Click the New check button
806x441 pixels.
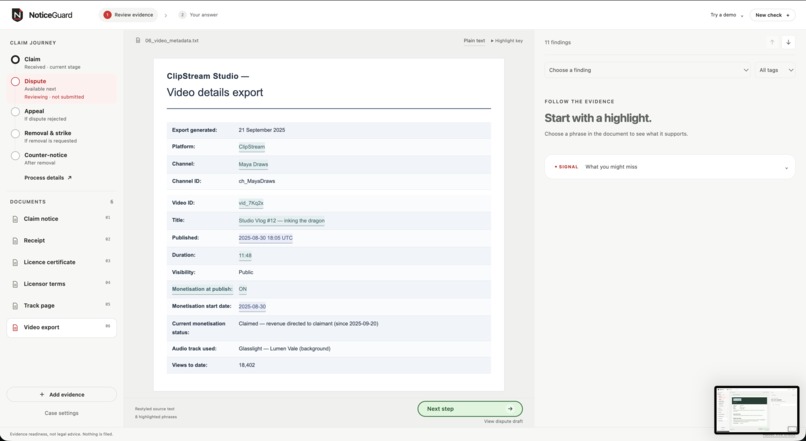click(772, 15)
